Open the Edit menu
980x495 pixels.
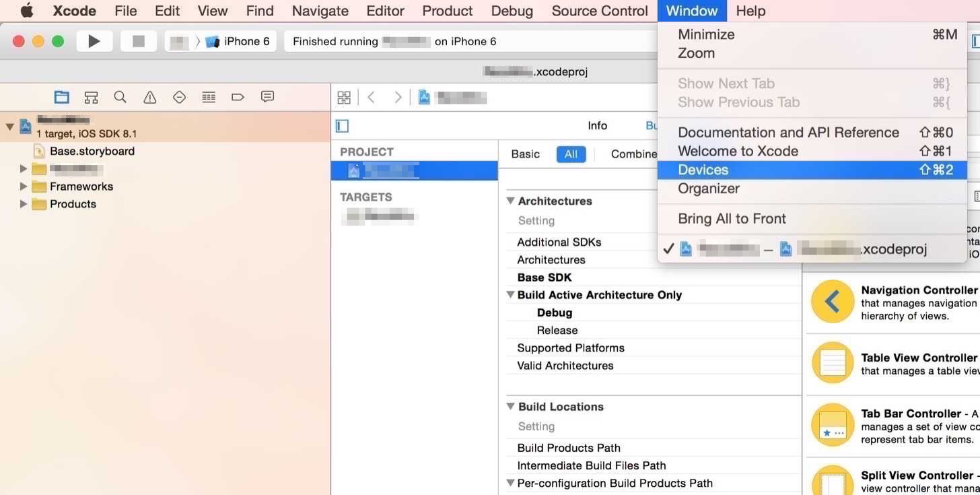[x=167, y=11]
